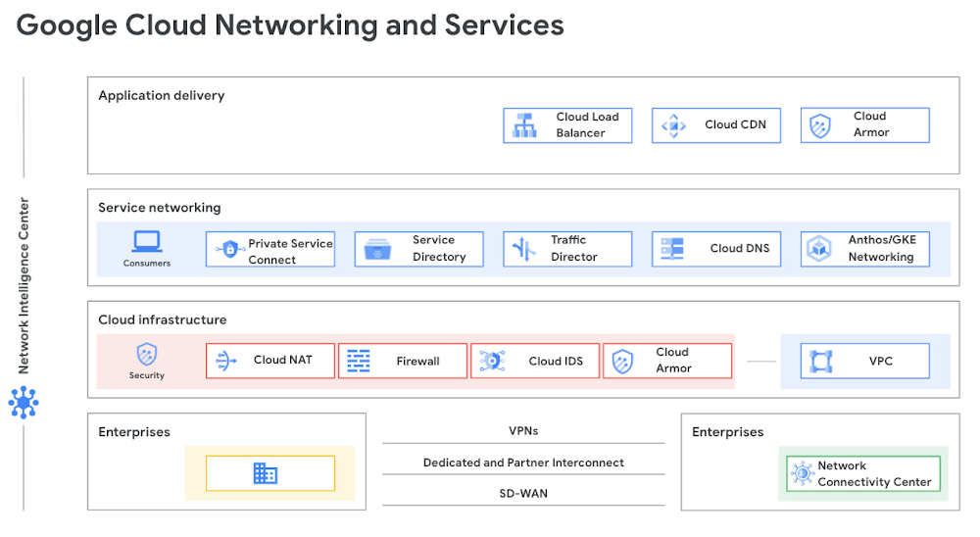This screenshot has height=537, width=980.
Task: Click the Service networking heading
Action: pos(160,208)
